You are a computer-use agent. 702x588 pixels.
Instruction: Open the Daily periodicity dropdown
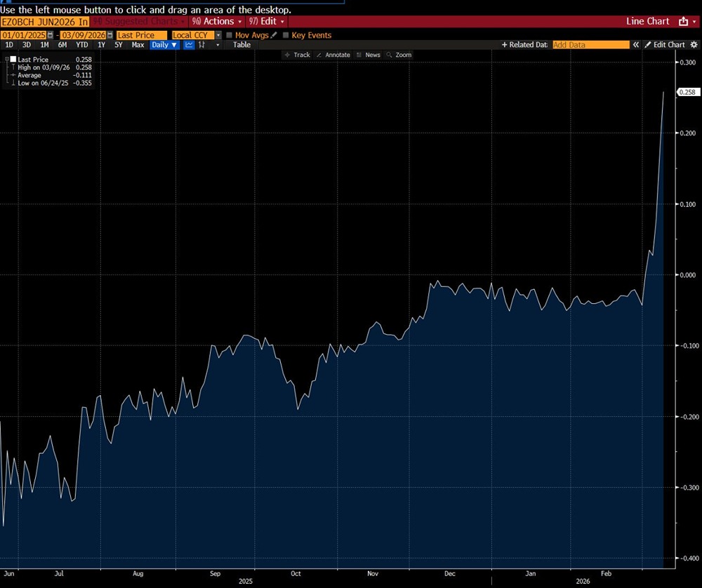[165, 45]
